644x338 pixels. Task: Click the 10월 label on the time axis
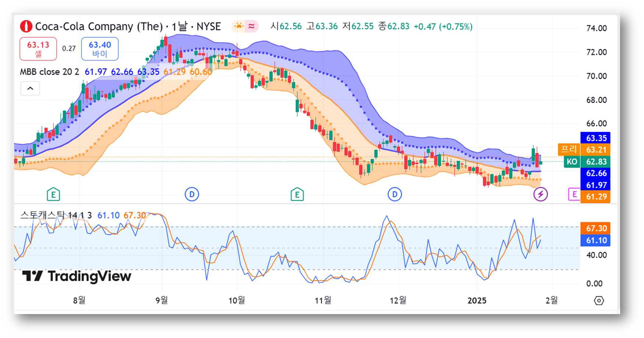click(x=237, y=300)
